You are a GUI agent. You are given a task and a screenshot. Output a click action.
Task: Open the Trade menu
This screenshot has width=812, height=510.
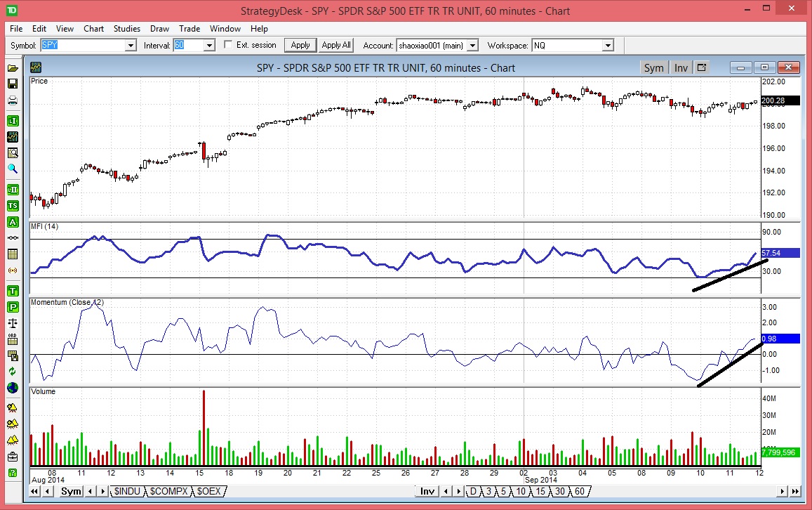(x=189, y=29)
